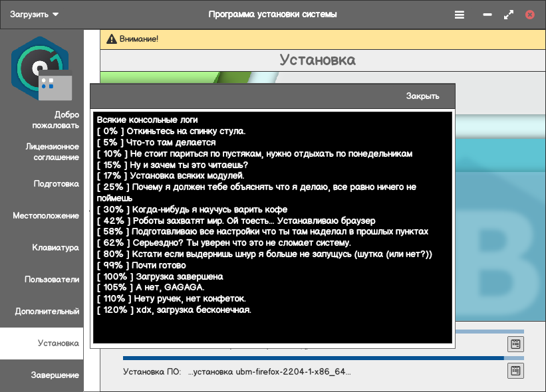Screen dimensions: 546x392
Task: Click the Внимание! warning banner
Action: tap(323, 39)
